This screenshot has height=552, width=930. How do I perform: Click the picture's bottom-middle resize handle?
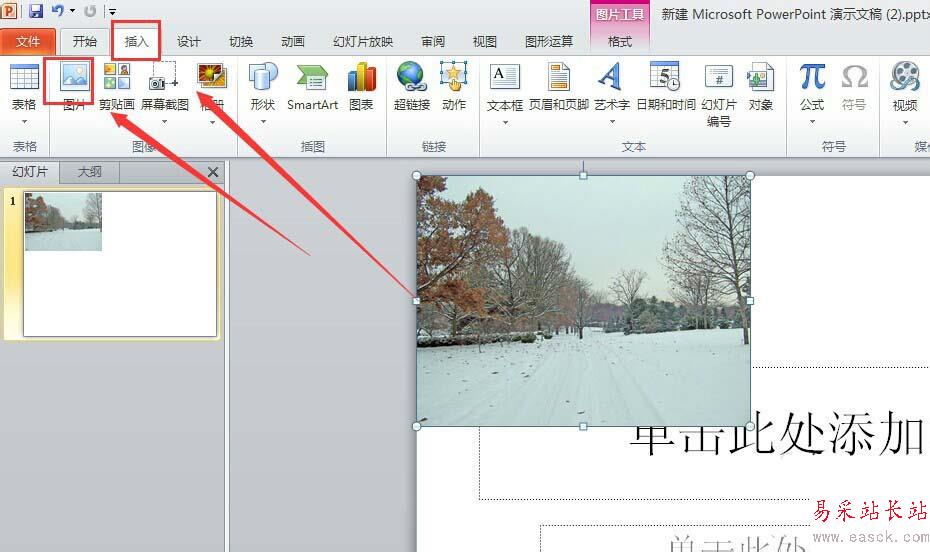(x=583, y=426)
